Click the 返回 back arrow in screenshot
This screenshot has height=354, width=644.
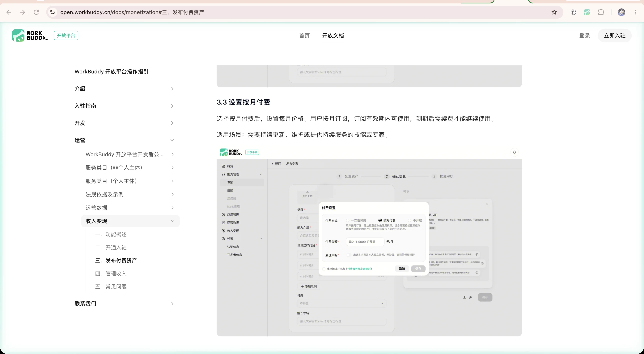click(273, 164)
